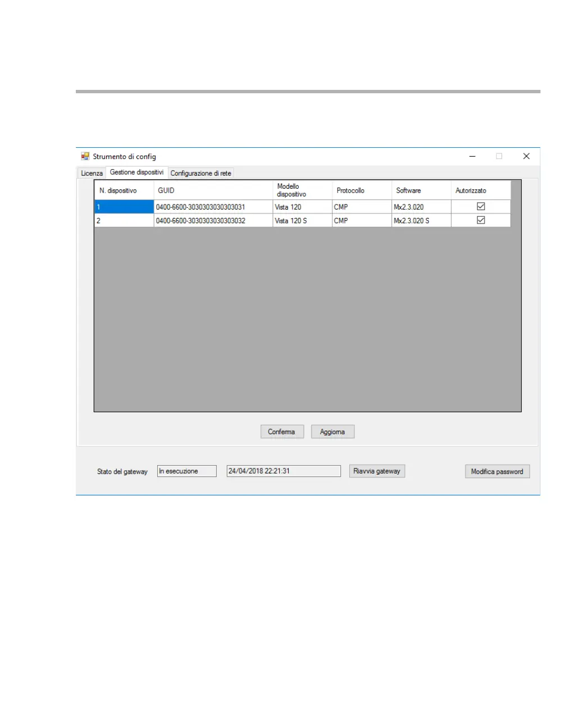Click the Modello dispositivo column header
Viewport: 566px width, 728px height.
(302, 190)
